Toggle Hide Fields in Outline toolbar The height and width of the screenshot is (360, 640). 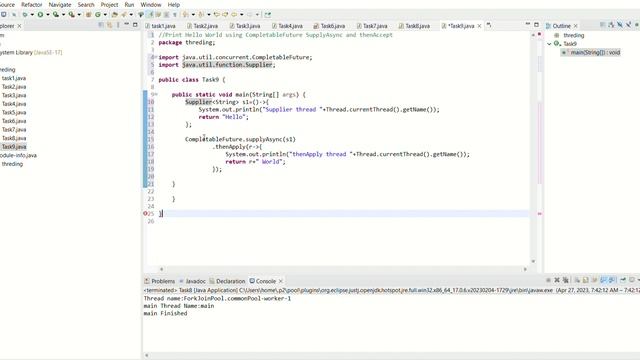click(x=620, y=25)
